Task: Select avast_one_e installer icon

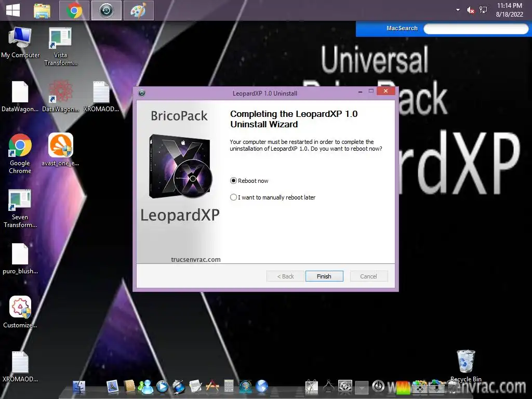Action: point(60,150)
